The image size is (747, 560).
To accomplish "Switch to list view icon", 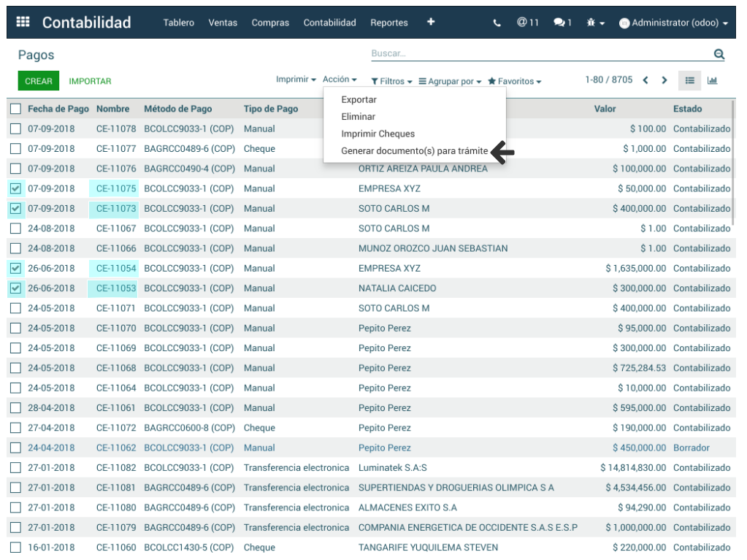I will [689, 80].
